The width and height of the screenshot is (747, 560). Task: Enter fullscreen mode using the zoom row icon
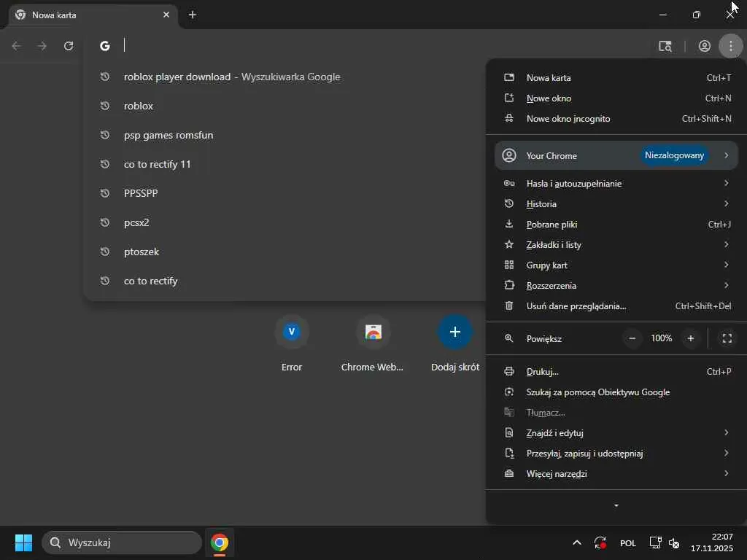pos(727,338)
